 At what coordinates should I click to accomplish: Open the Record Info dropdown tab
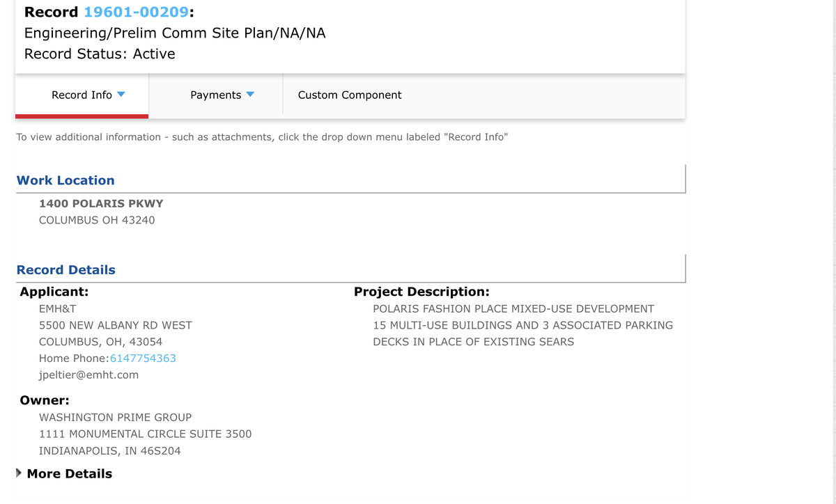pos(82,95)
